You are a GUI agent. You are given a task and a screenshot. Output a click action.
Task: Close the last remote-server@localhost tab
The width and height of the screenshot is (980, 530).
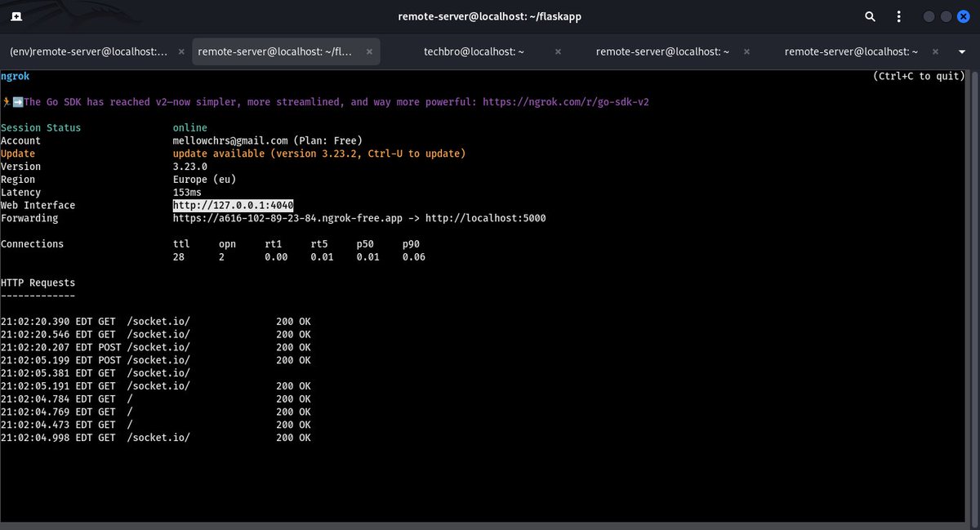pyautogui.click(x=934, y=51)
